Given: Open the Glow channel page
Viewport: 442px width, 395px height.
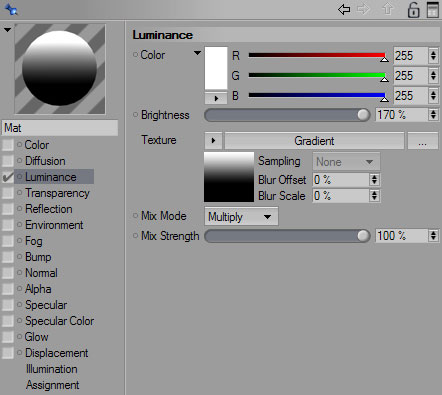Looking at the screenshot, I should click(37, 337).
